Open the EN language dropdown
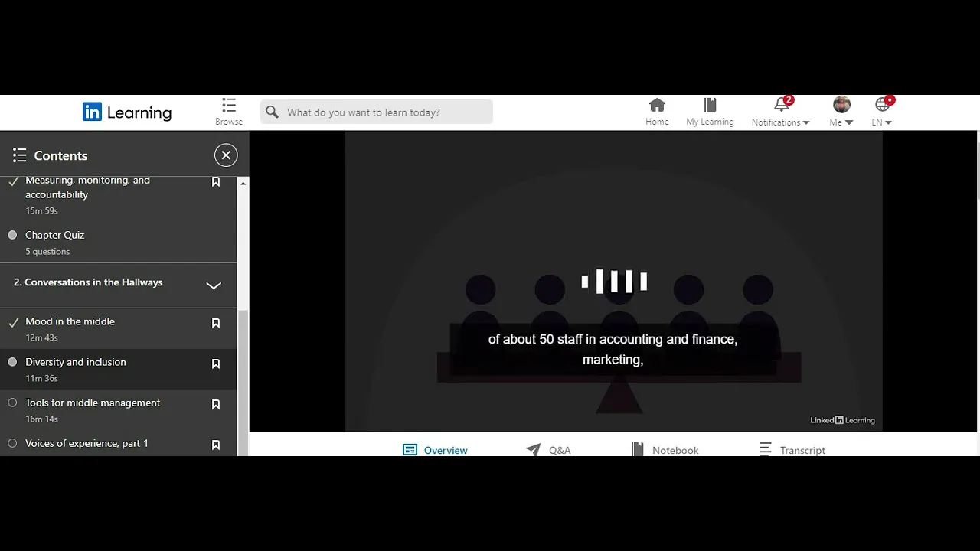This screenshot has width=980, height=551. pos(882,122)
